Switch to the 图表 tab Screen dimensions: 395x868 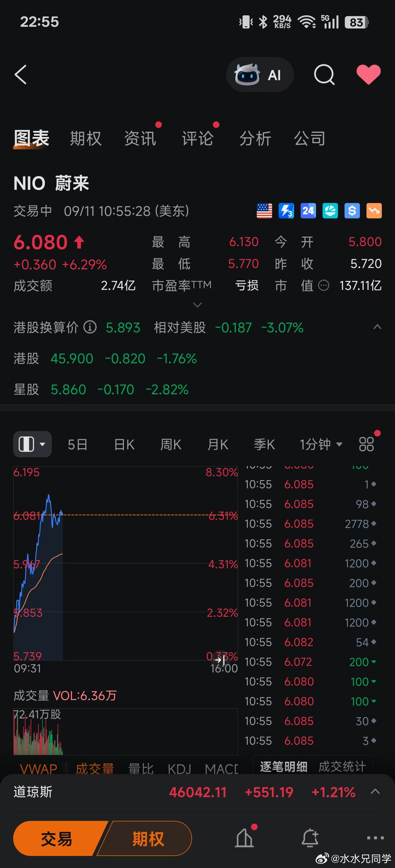click(31, 138)
